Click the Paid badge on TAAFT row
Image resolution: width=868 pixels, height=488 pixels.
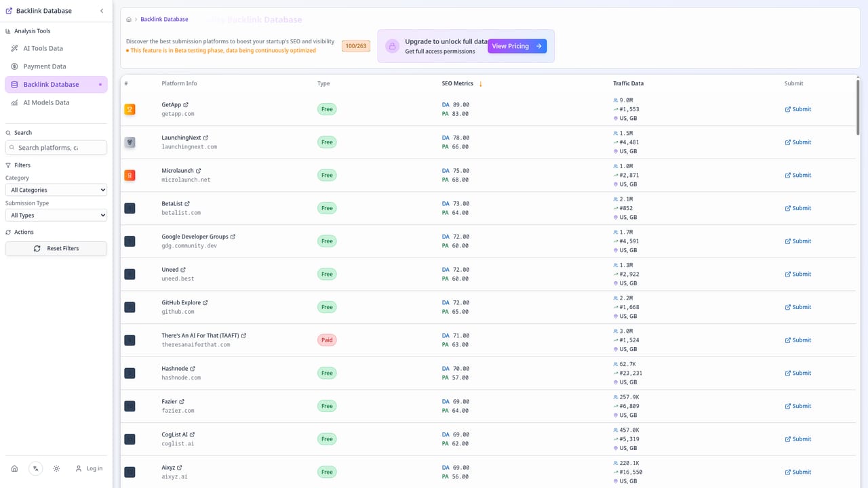click(x=327, y=340)
